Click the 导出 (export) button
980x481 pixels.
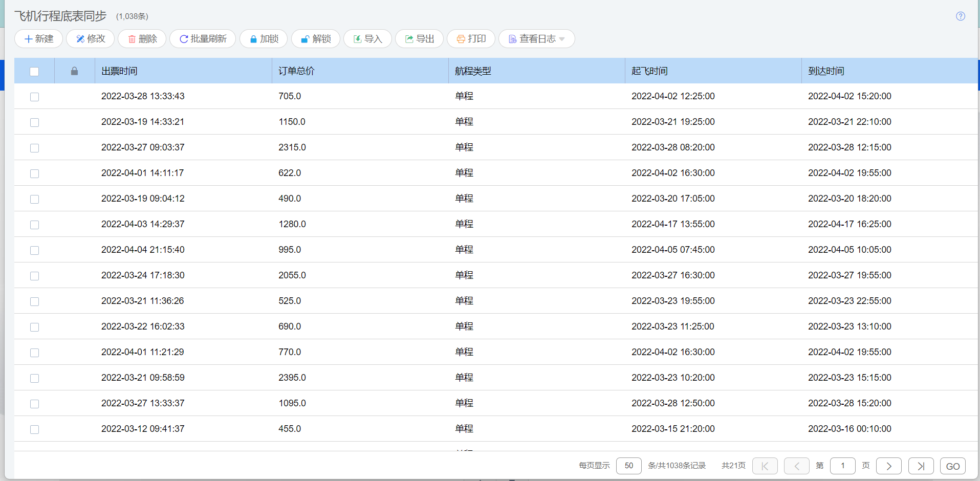click(x=419, y=39)
